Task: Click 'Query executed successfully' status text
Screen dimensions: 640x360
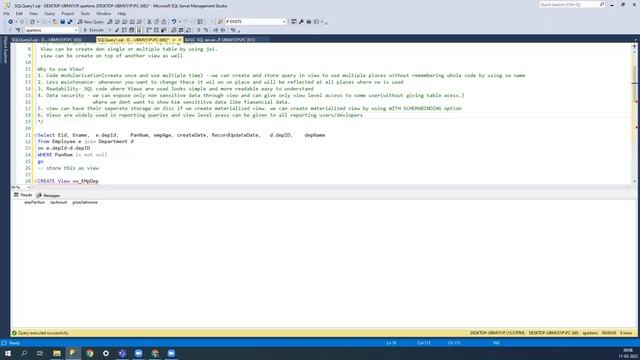Action: click(43, 333)
